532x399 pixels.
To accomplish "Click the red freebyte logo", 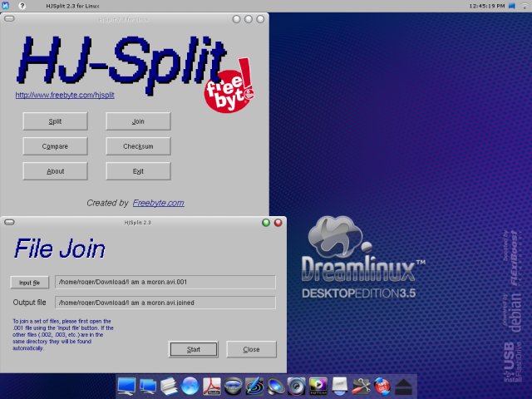I will pos(229,86).
